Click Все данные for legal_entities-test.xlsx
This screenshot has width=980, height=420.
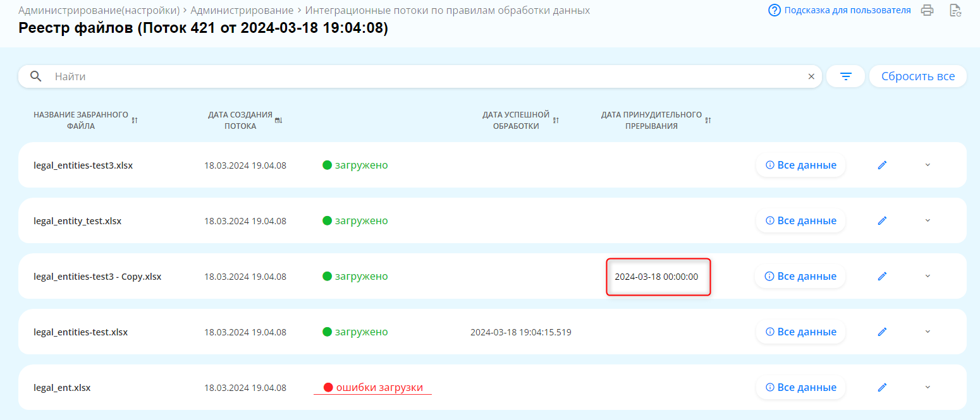tap(800, 332)
